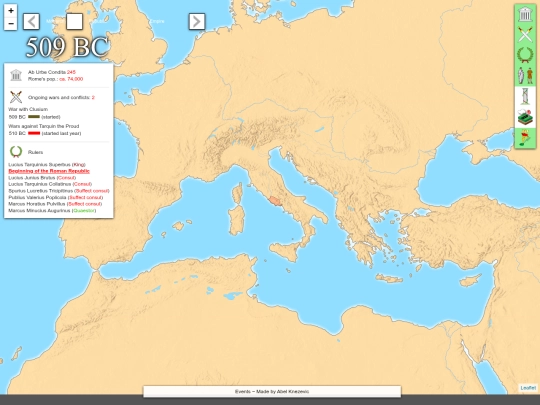Viewport: 540px width, 405px height.
Task: Click the laurel wreath icon beside Rulers
Action: click(16, 152)
